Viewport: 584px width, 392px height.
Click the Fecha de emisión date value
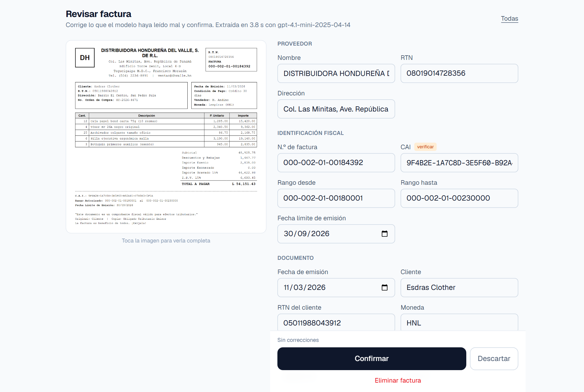[x=304, y=287]
